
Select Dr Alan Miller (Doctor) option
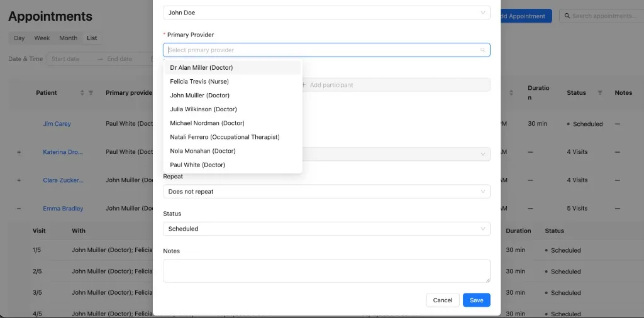tap(233, 68)
